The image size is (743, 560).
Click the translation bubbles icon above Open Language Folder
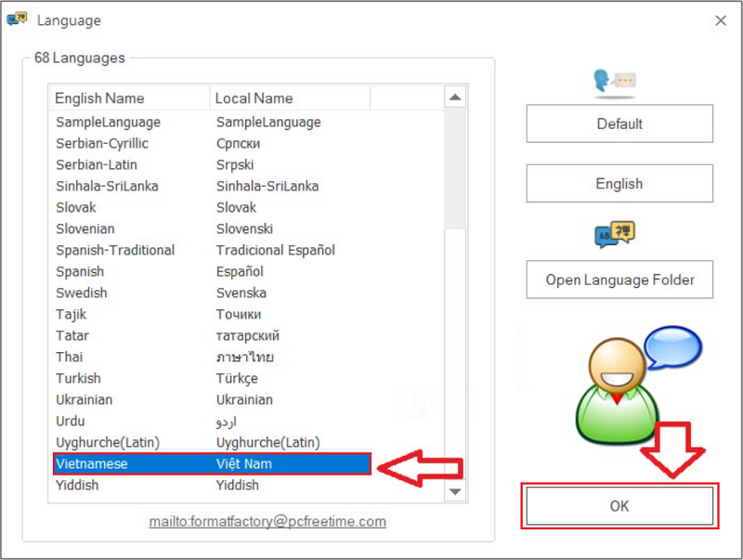[614, 236]
